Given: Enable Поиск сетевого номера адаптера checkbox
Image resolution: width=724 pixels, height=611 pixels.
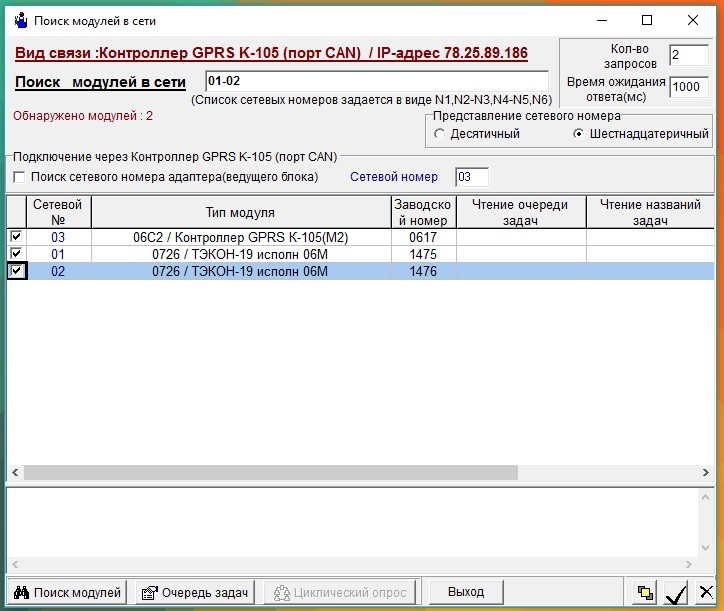Looking at the screenshot, I should coord(19,177).
